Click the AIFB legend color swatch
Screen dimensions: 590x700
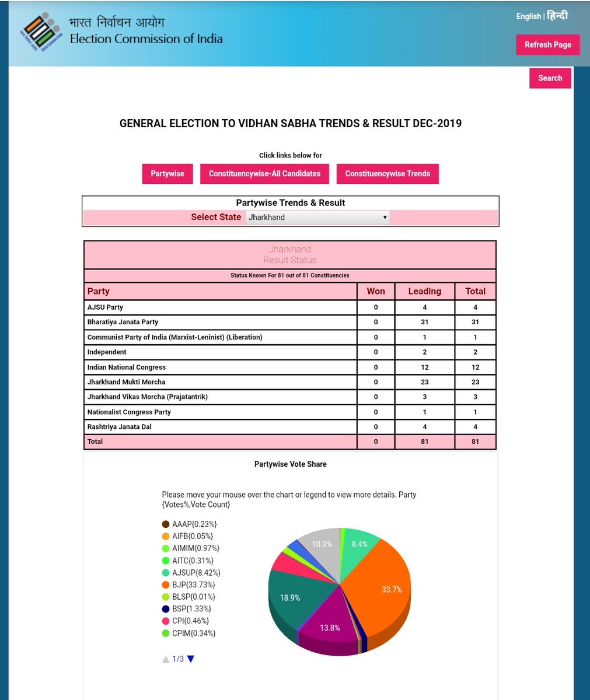point(166,537)
